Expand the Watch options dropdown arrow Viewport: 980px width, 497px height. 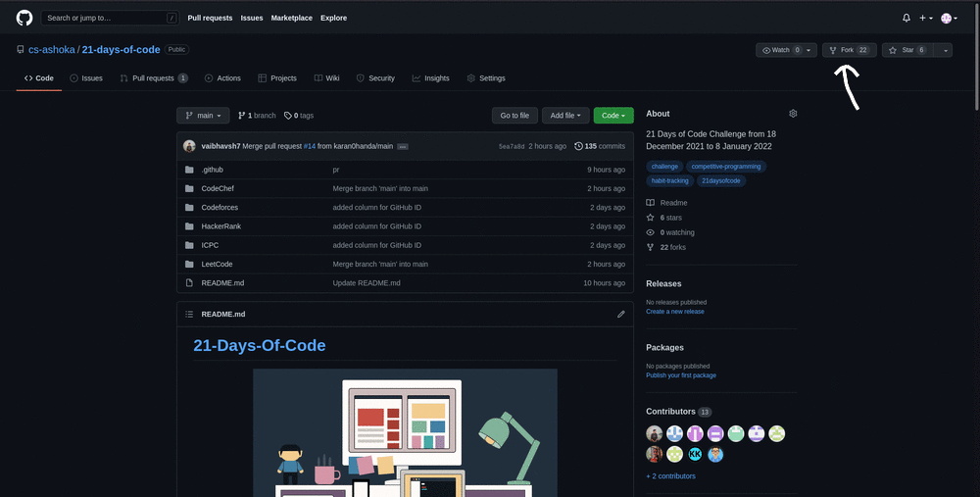[808, 50]
